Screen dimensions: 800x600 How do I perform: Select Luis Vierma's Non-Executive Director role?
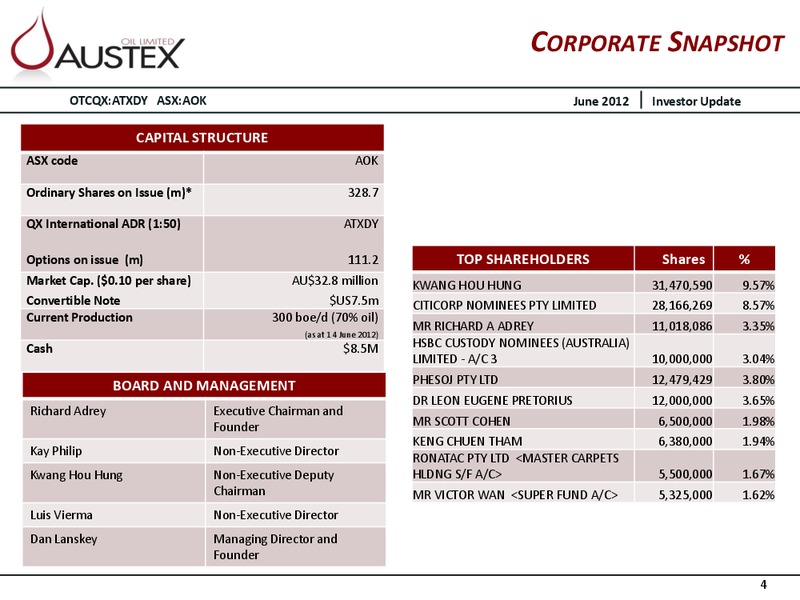(276, 515)
